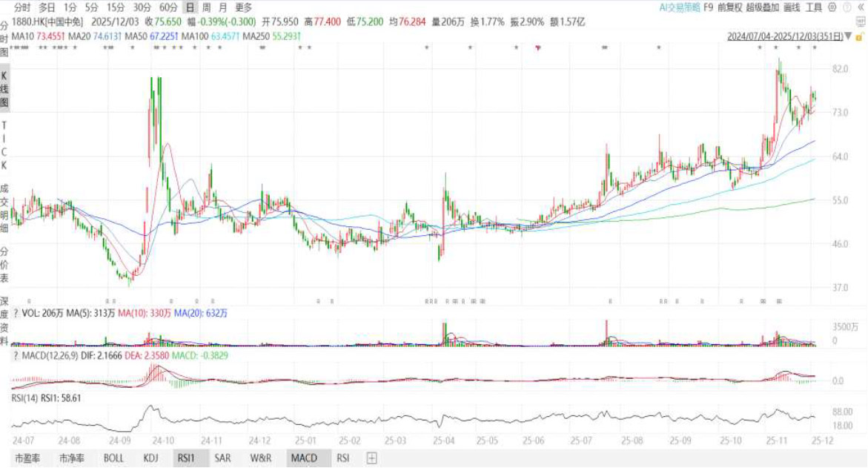Toggle the RSI1 indicator panel
Image resolution: width=868 pixels, height=468 pixels.
[186, 458]
